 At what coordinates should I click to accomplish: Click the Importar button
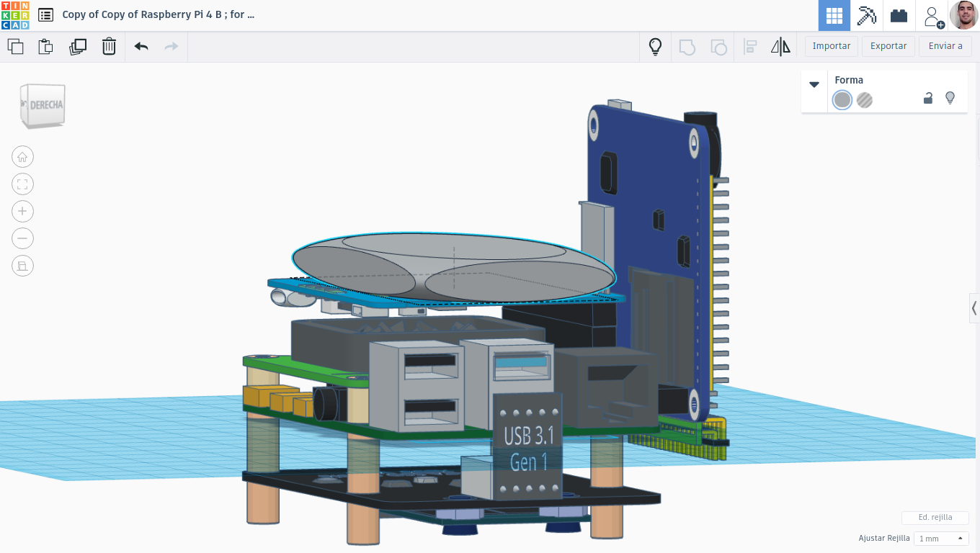[832, 46]
